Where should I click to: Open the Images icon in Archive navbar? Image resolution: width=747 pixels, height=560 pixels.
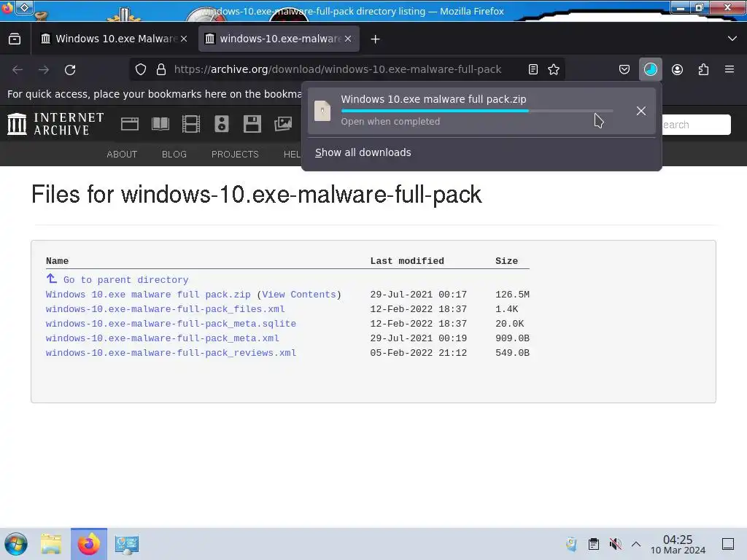[283, 124]
